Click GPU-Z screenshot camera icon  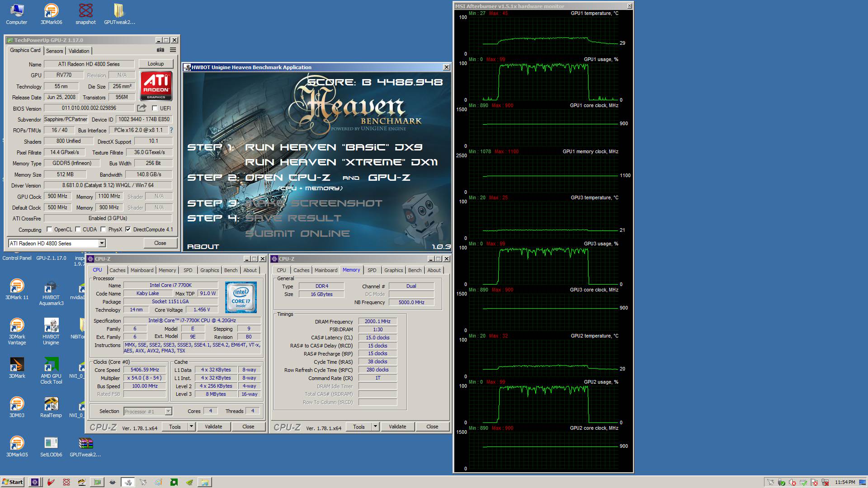point(160,50)
